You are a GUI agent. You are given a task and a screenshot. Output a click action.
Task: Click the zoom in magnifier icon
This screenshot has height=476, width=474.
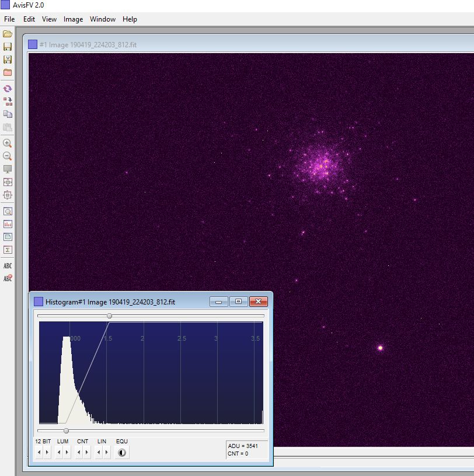pos(8,143)
